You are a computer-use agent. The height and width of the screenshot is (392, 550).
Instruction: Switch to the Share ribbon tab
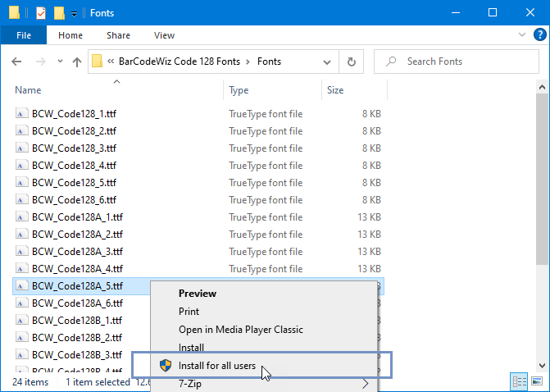[118, 35]
